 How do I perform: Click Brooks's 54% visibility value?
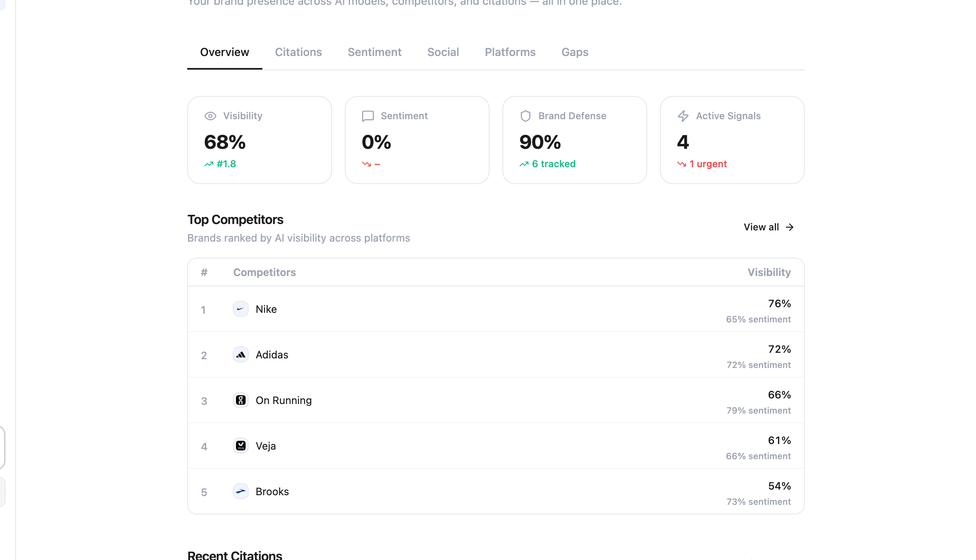pos(779,486)
